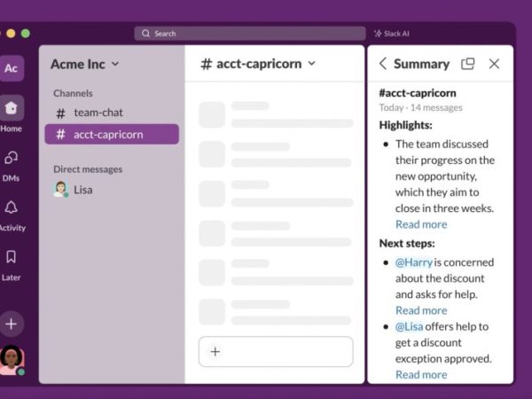
Task: Click the search magnifier icon
Action: [146, 34]
